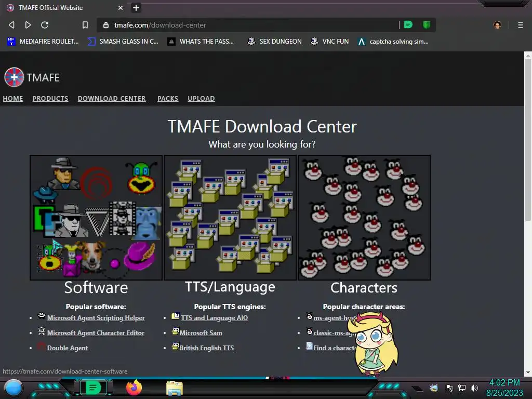
Task: Open the ms-agent-host character area link
Action: (334, 318)
